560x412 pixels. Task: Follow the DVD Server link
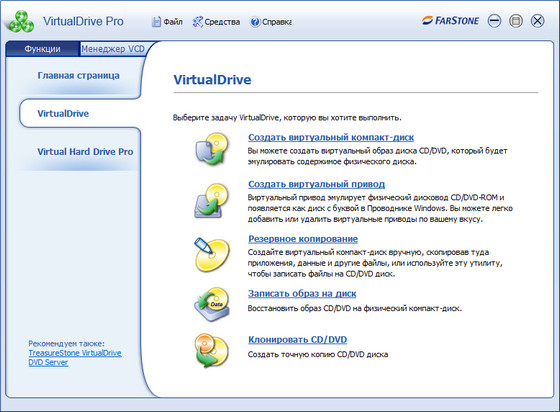point(48,362)
